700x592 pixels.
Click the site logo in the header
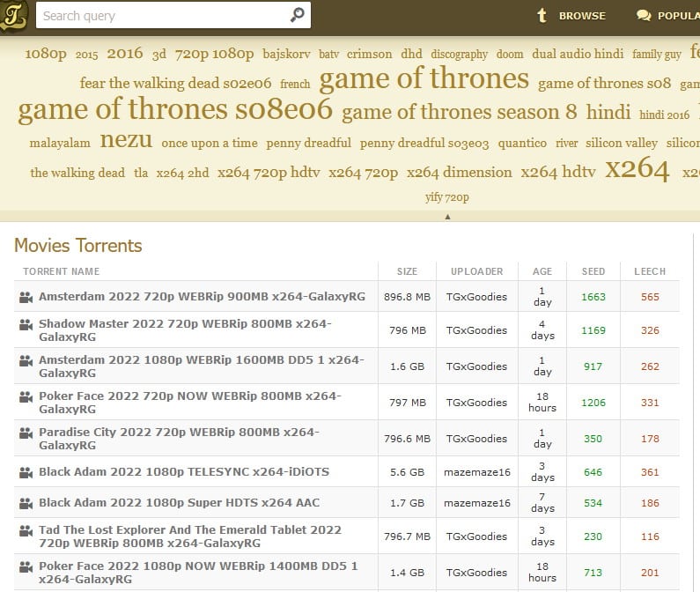[13, 15]
